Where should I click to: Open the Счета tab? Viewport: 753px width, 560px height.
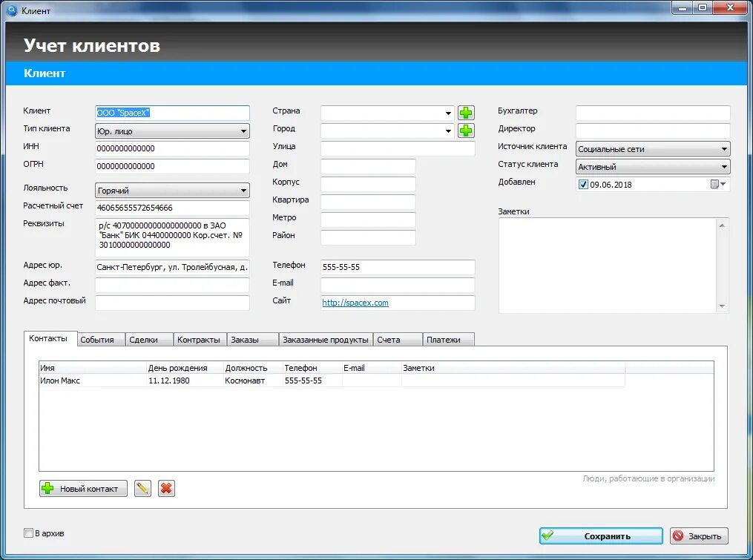point(398,340)
